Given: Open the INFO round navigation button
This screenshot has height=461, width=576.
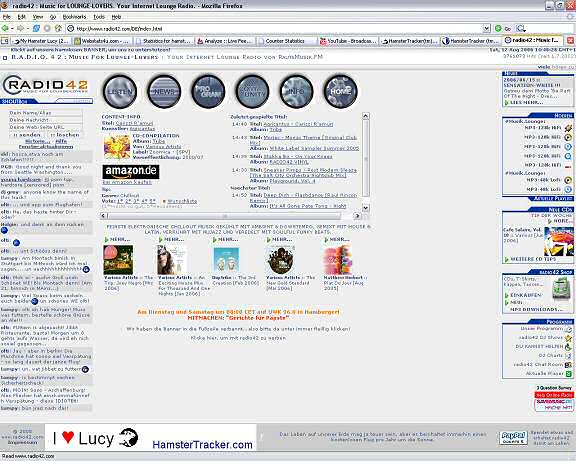Looking at the screenshot, I should coord(296,91).
